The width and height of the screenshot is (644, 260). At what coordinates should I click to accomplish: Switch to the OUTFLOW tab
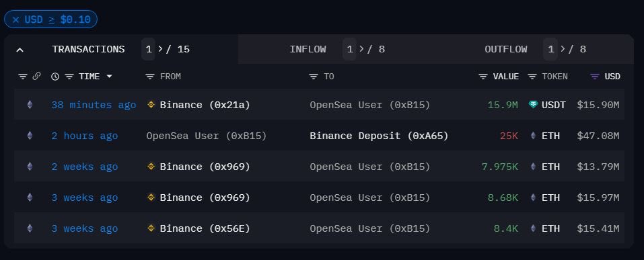pos(505,49)
